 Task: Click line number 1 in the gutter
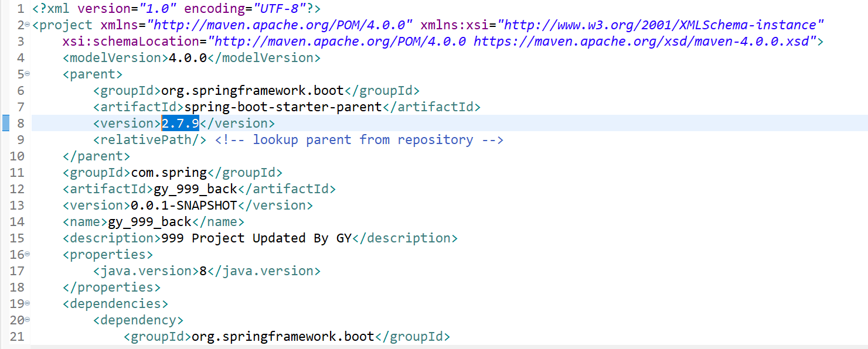coord(21,9)
